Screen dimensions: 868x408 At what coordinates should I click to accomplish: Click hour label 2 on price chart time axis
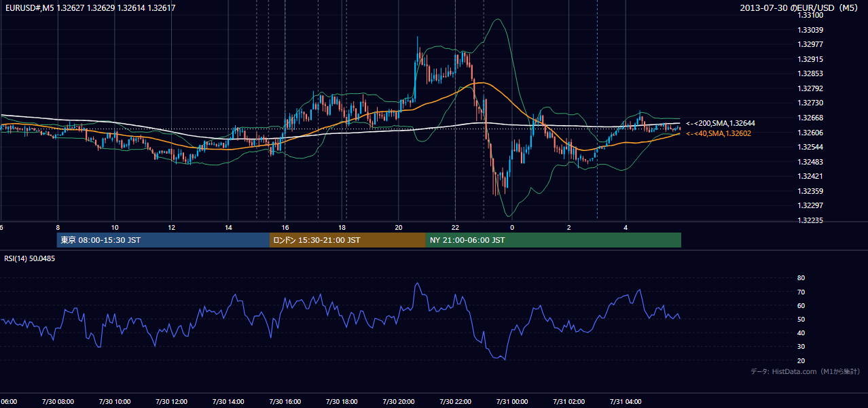coord(569,227)
